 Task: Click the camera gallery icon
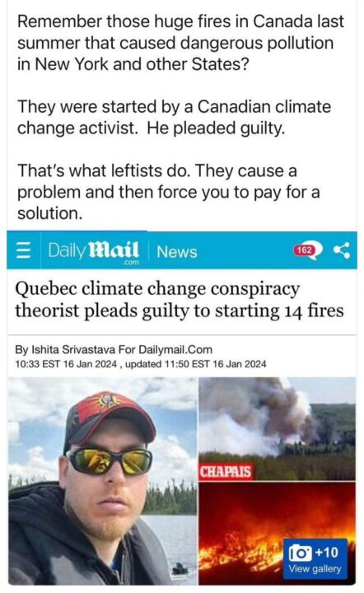click(300, 553)
